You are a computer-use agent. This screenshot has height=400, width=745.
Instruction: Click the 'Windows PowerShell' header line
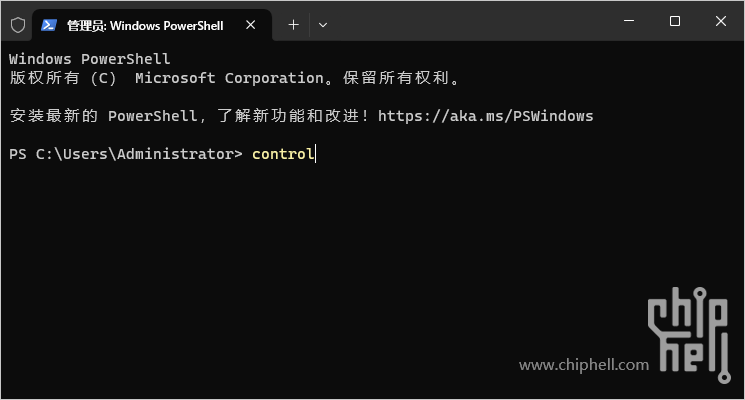tap(89, 59)
